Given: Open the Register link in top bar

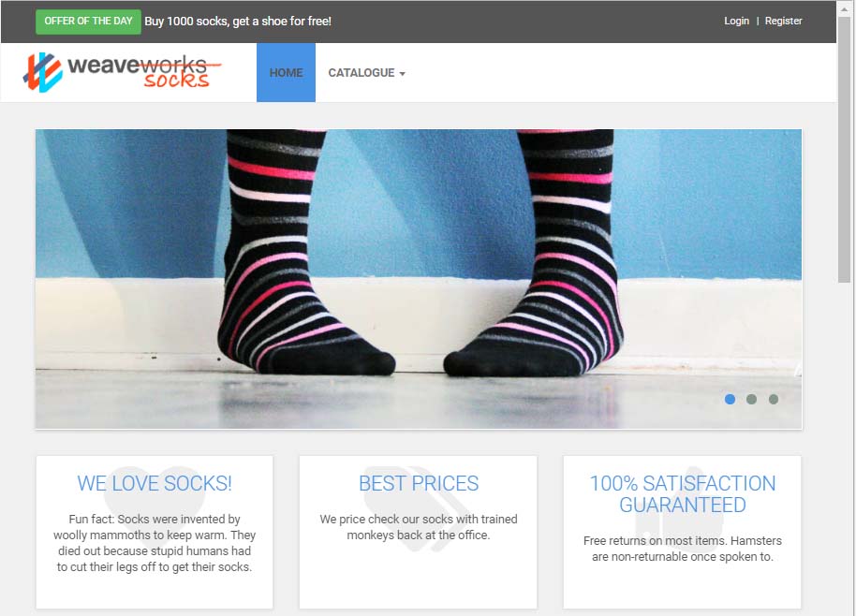Looking at the screenshot, I should 783,21.
